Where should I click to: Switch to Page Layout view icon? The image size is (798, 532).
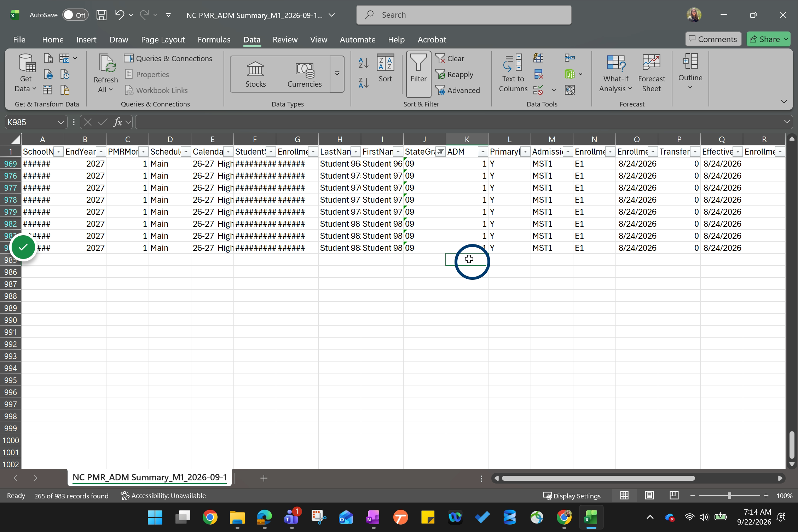[649, 496]
